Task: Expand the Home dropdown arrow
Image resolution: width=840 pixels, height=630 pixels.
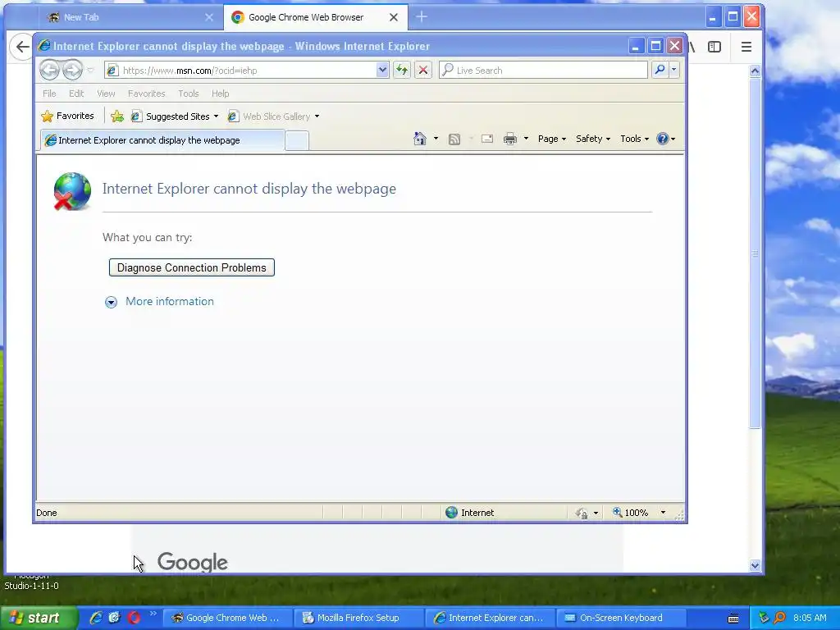Action: [436, 139]
